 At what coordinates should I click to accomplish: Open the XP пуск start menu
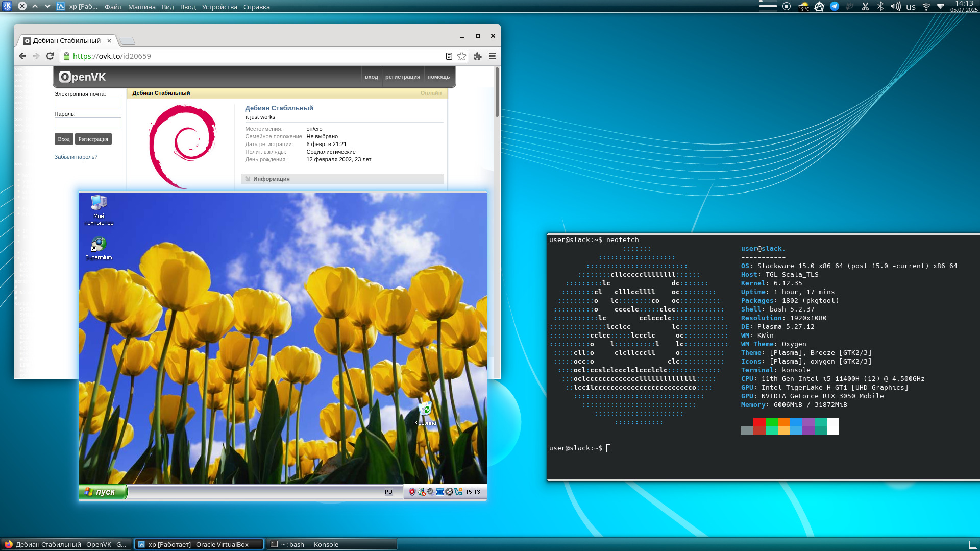click(x=103, y=492)
